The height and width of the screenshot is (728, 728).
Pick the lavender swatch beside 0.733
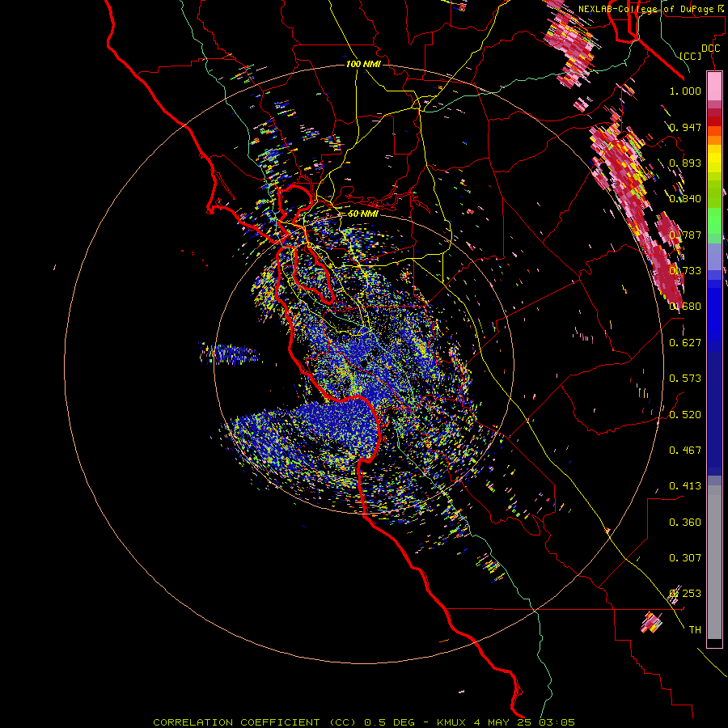[714, 257]
